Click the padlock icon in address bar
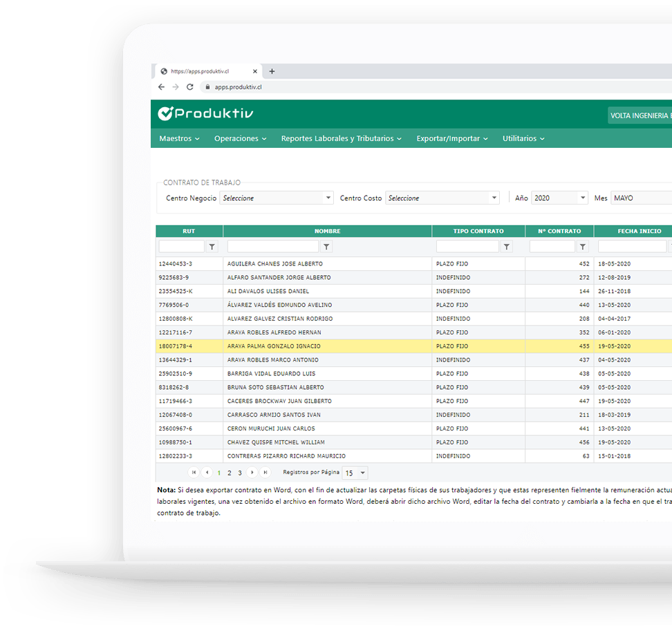Image resolution: width=672 pixels, height=631 pixels. pyautogui.click(x=207, y=87)
